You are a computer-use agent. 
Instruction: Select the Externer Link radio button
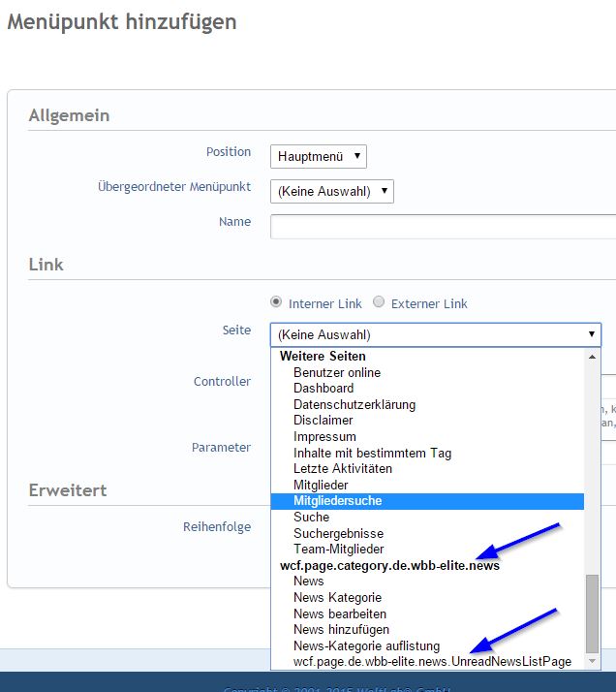(380, 302)
